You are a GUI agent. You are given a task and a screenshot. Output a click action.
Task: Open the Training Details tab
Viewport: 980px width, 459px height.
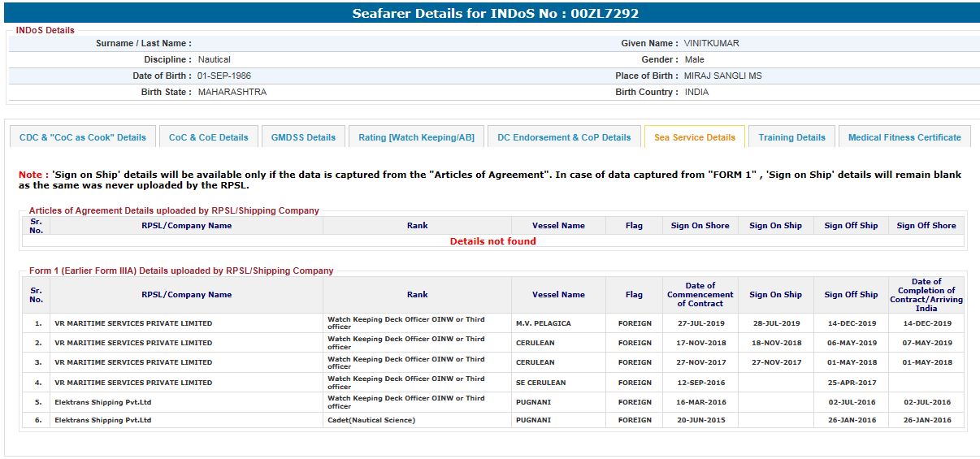tap(791, 137)
